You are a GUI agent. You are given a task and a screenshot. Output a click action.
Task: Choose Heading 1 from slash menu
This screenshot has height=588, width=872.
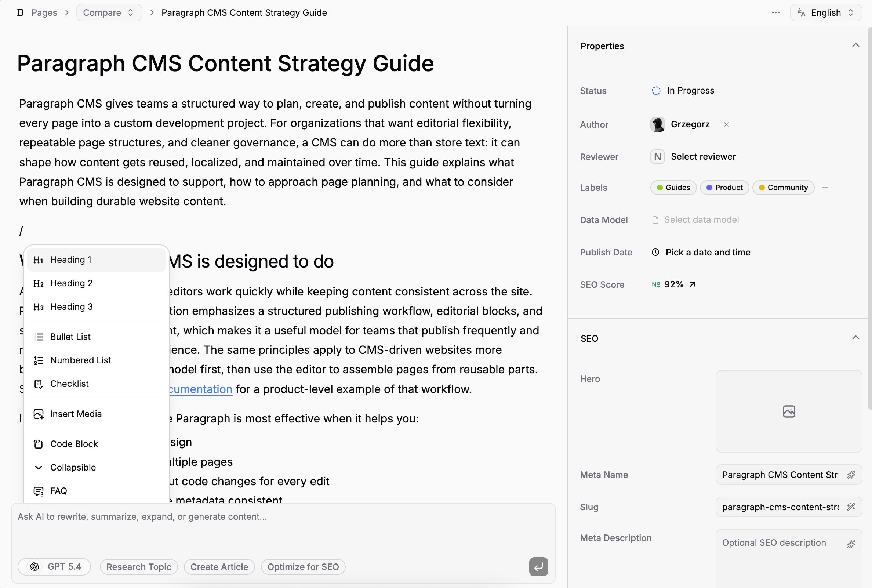pyautogui.click(x=96, y=260)
